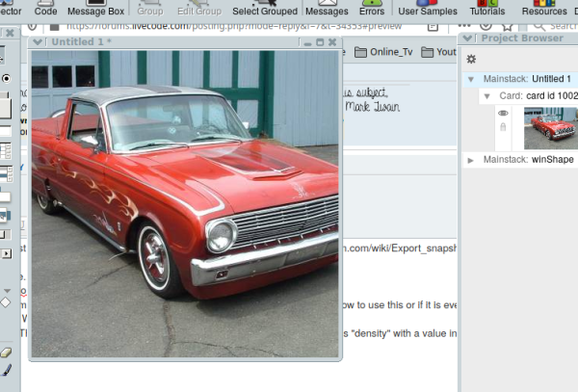Open the Messages toolbar item
Viewport: 578px width, 392px height.
327,9
